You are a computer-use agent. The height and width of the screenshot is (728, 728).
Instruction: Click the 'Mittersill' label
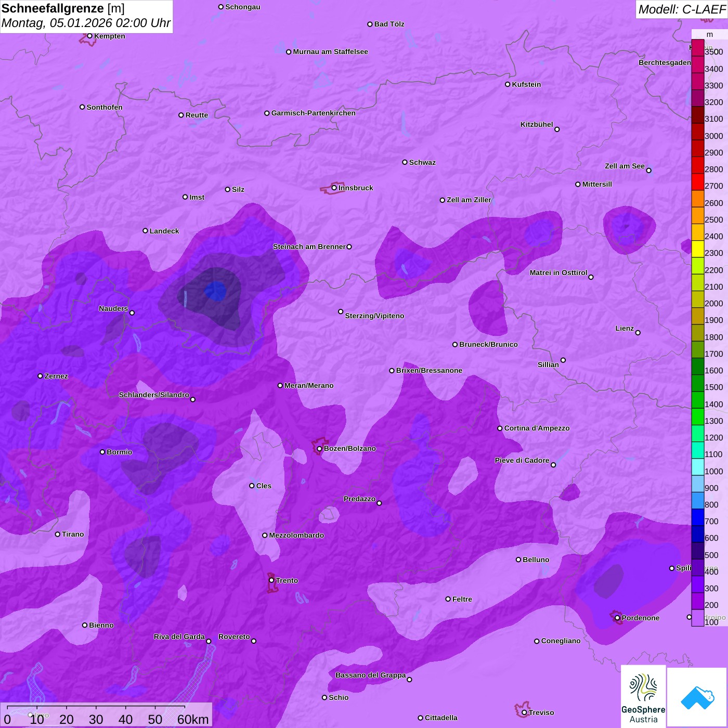(597, 184)
